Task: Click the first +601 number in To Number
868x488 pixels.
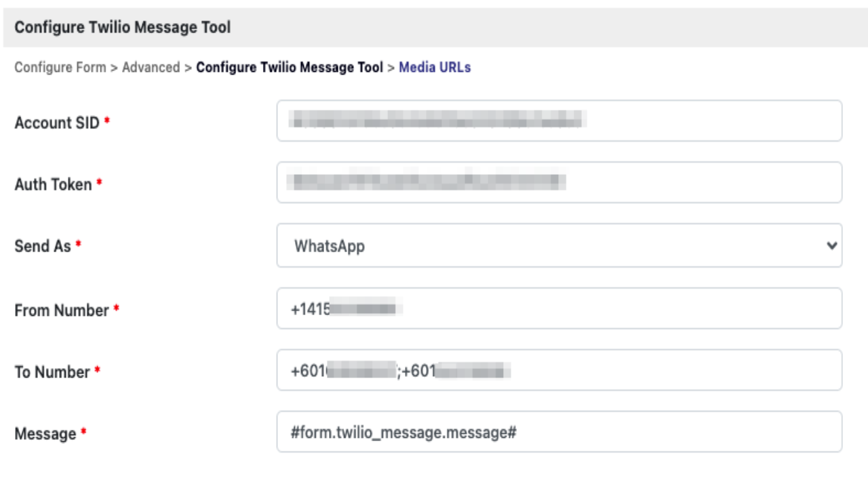Action: 343,371
